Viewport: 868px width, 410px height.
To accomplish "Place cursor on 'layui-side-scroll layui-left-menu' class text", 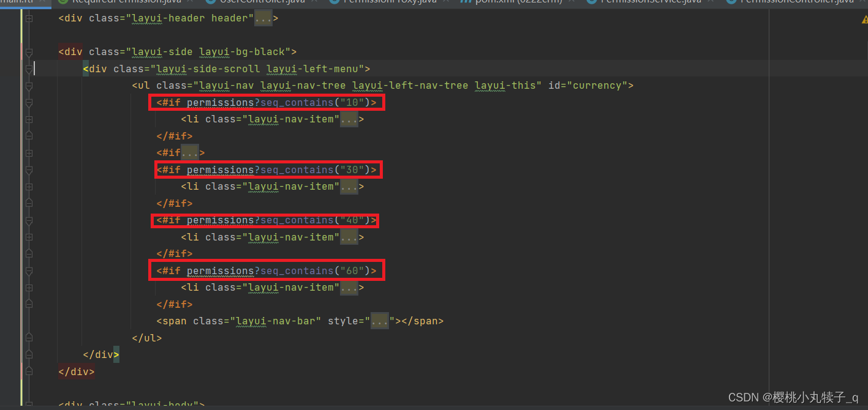I will (x=260, y=69).
